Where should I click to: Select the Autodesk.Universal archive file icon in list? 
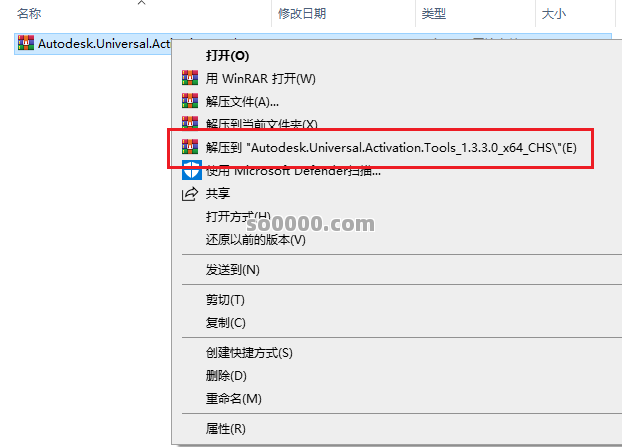pos(26,43)
